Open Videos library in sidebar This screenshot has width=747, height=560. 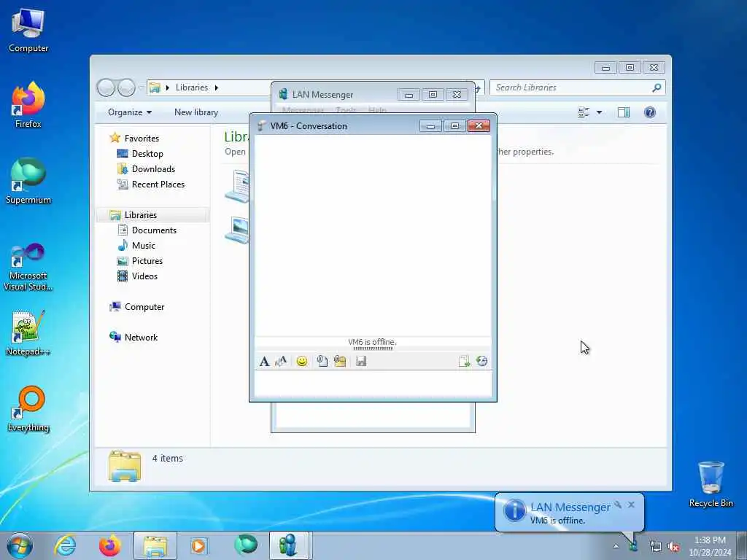[144, 276]
